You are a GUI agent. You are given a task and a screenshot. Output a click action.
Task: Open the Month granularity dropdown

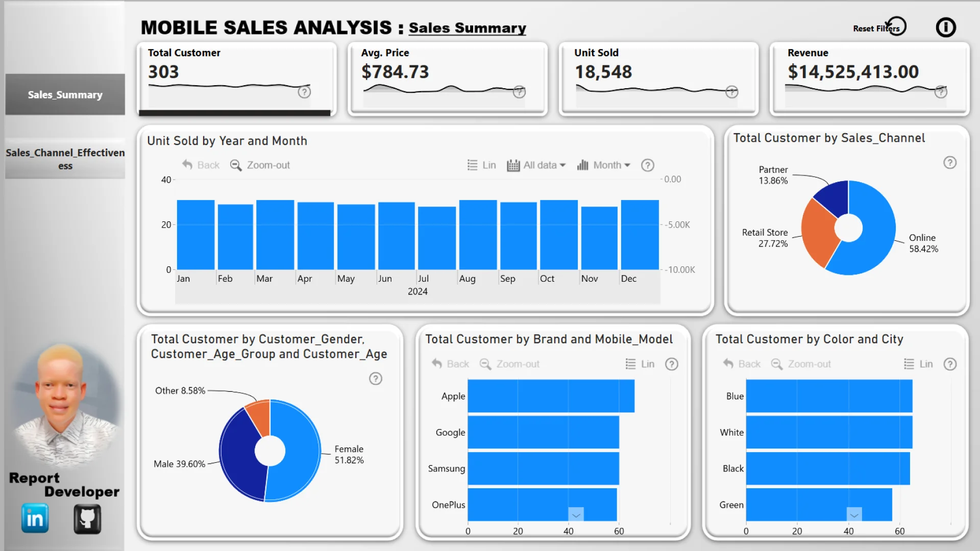[x=604, y=165]
